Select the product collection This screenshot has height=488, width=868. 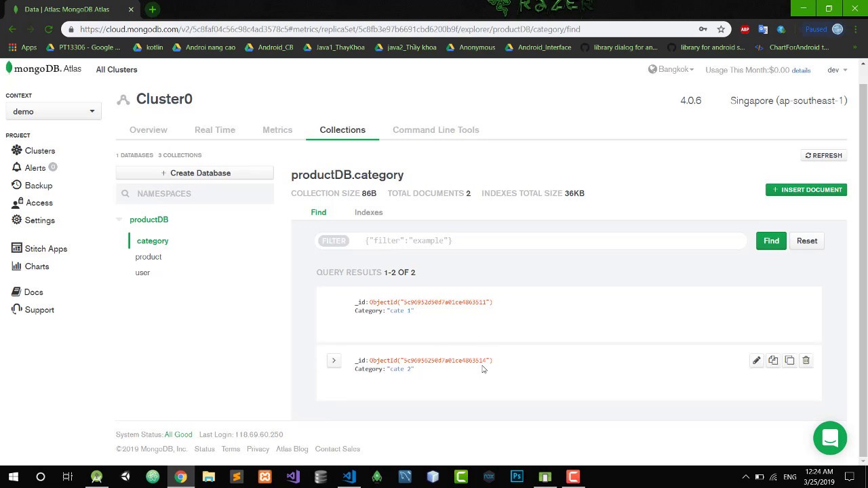[149, 257]
